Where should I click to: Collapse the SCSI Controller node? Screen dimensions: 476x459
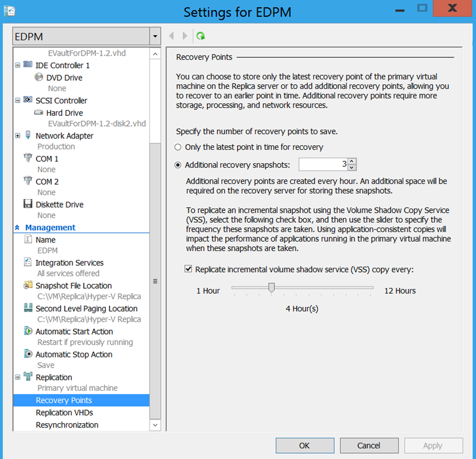[17, 100]
